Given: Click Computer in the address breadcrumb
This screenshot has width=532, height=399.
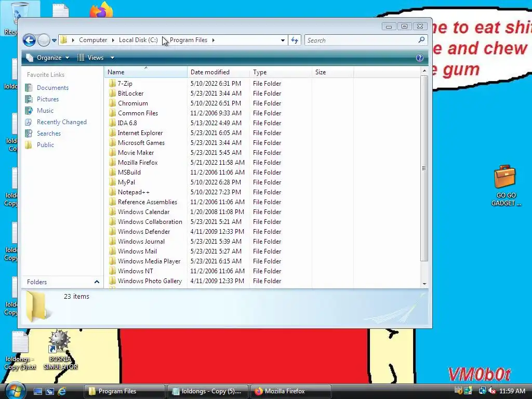Looking at the screenshot, I should [x=93, y=40].
